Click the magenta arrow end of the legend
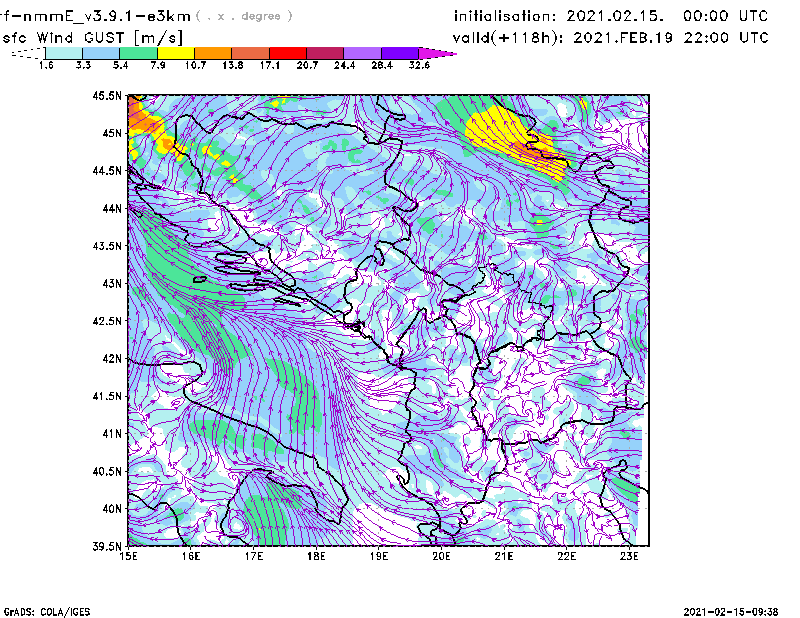800x618 pixels. pyautogui.click(x=437, y=53)
